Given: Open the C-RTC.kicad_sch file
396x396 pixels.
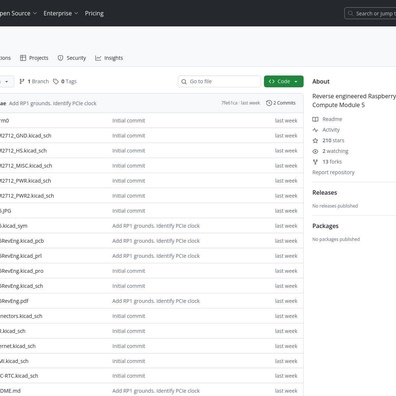Looking at the screenshot, I should coord(19,376).
